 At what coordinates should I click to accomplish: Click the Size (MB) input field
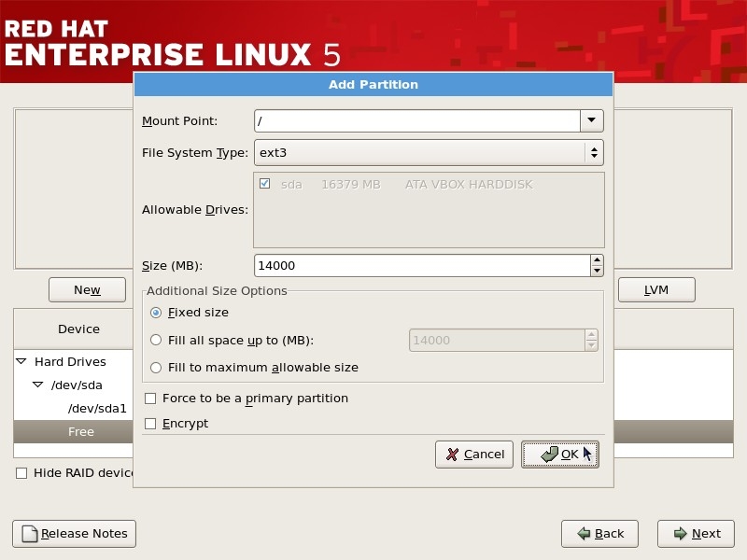(423, 265)
